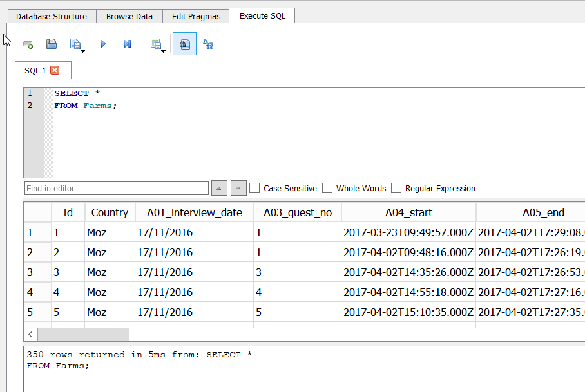This screenshot has width=585, height=392.
Task: Enable Regular Expression checkbox
Action: pyautogui.click(x=396, y=188)
